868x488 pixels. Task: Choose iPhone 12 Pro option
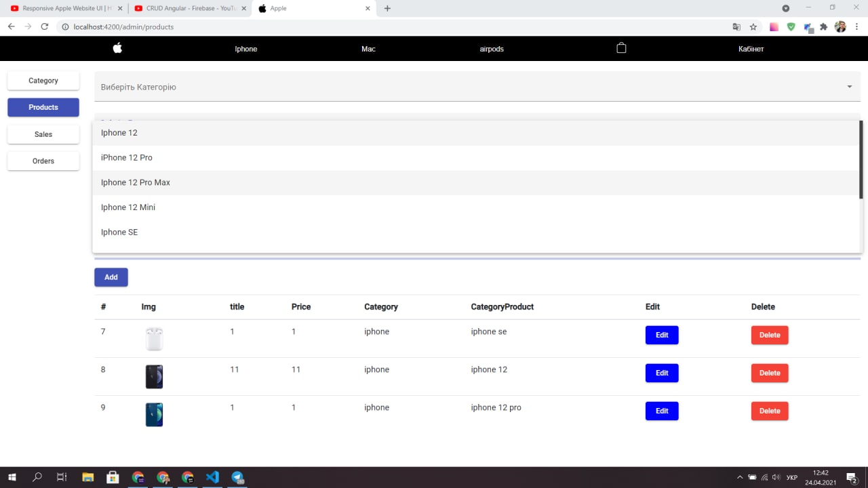tap(475, 157)
